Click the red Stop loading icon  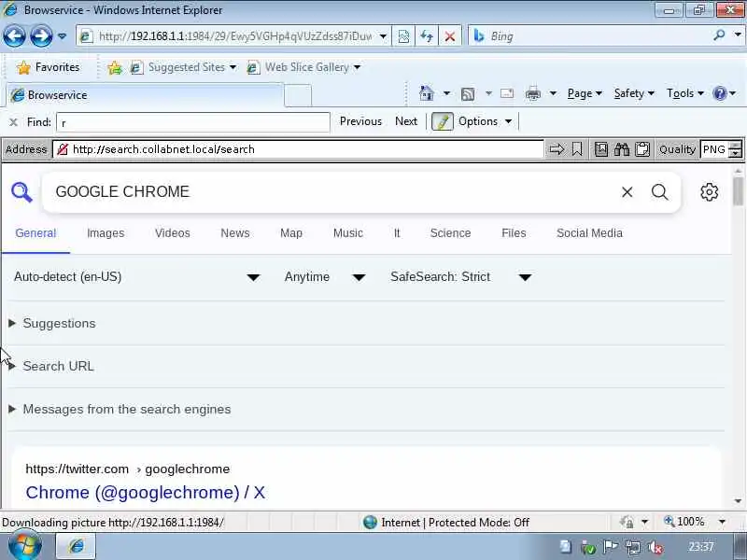pos(449,36)
